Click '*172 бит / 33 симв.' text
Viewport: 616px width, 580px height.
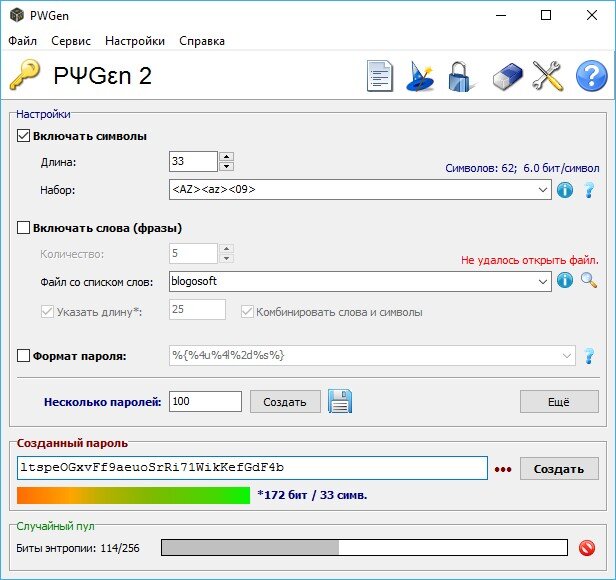(x=312, y=495)
